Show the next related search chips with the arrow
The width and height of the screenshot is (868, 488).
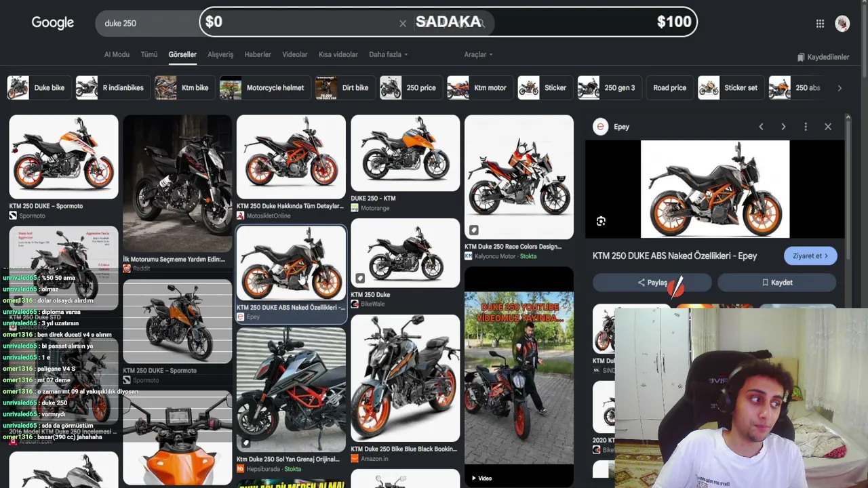pyautogui.click(x=840, y=88)
